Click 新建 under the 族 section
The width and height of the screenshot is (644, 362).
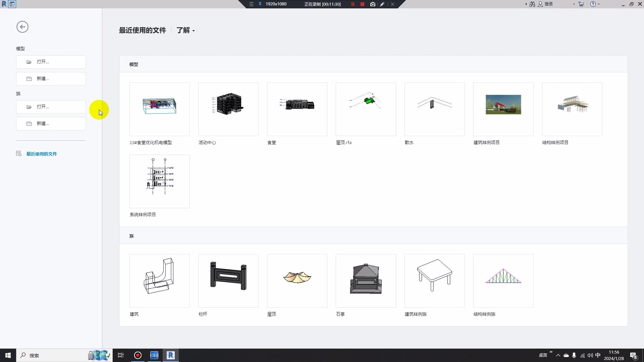[x=51, y=124]
